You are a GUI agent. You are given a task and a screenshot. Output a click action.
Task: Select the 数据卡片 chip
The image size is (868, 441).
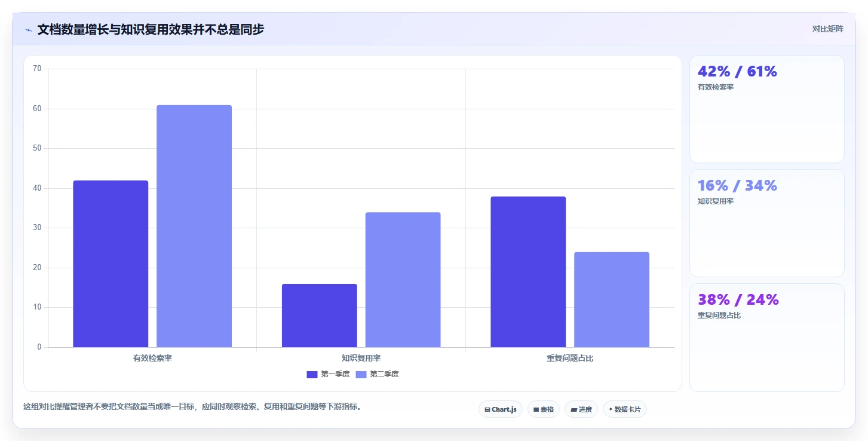pyautogui.click(x=625, y=409)
